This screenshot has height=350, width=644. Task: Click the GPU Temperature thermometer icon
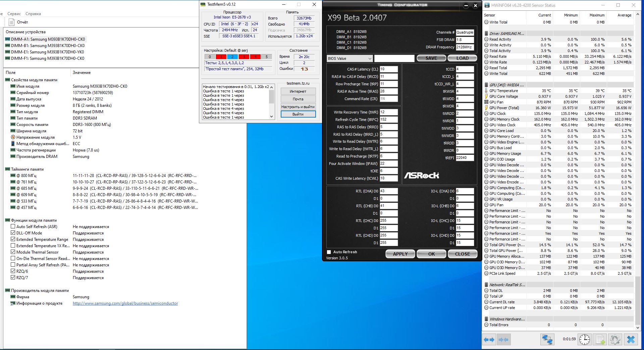point(486,91)
